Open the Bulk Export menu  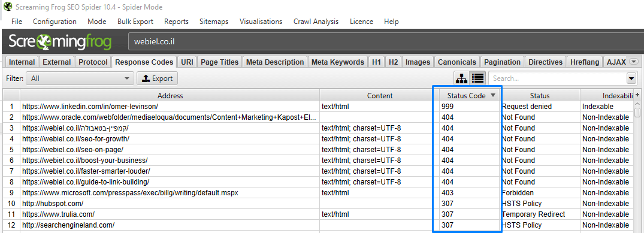pyautogui.click(x=135, y=22)
